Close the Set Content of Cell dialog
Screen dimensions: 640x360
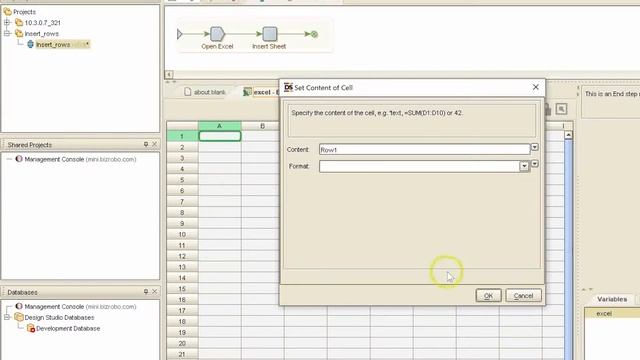536,87
